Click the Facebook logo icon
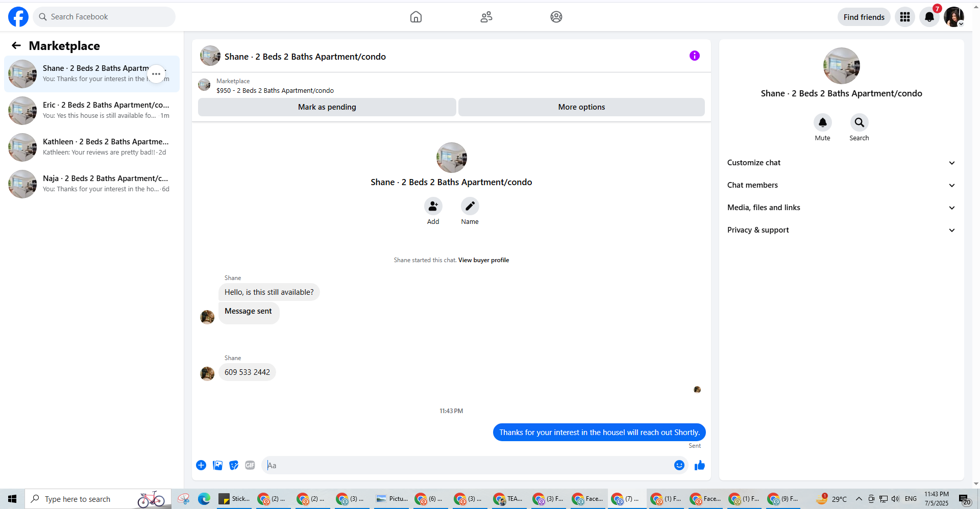Viewport: 980px width, 509px height. [x=18, y=17]
